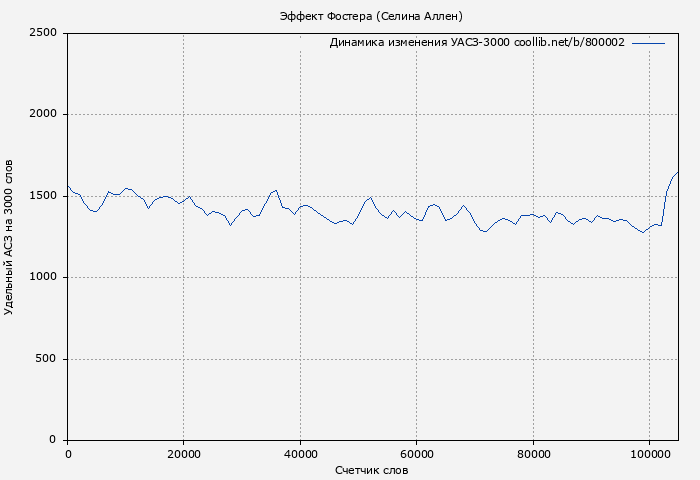The height and width of the screenshot is (480, 700).
Task: Click the 1000 tick on y-axis
Action: point(42,278)
